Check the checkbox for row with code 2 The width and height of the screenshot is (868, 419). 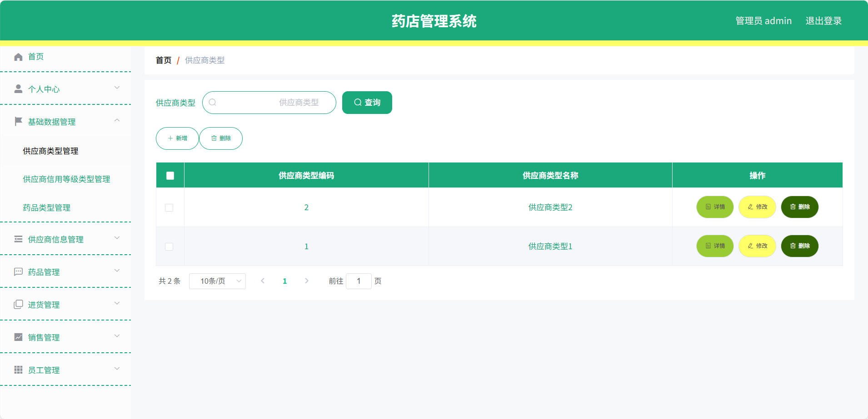[169, 207]
